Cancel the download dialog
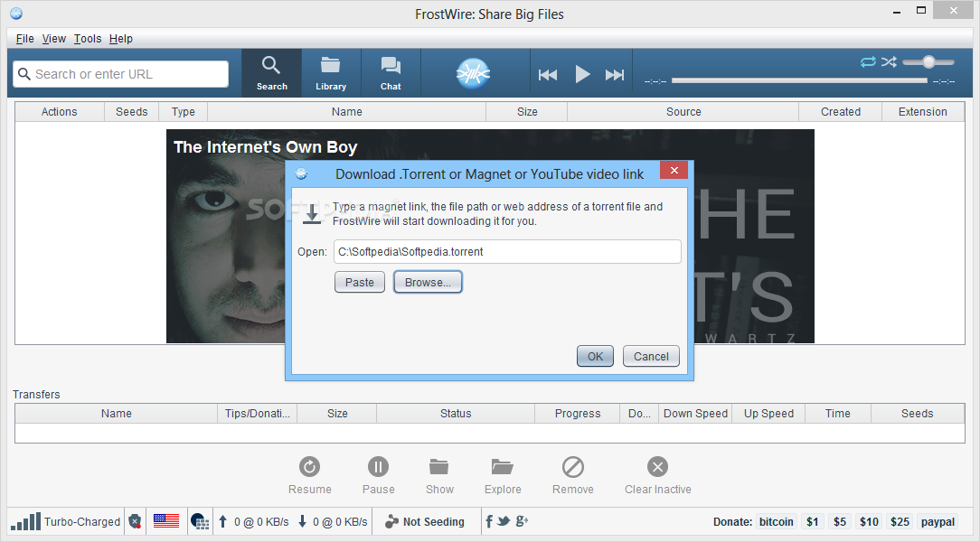Viewport: 980px width, 542px height. click(651, 357)
